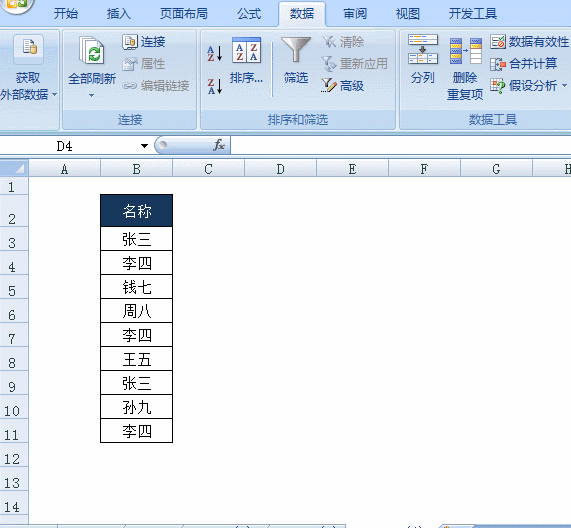This screenshot has width=571, height=528.
Task: Click the 李四 cell in row 11
Action: coord(137,431)
